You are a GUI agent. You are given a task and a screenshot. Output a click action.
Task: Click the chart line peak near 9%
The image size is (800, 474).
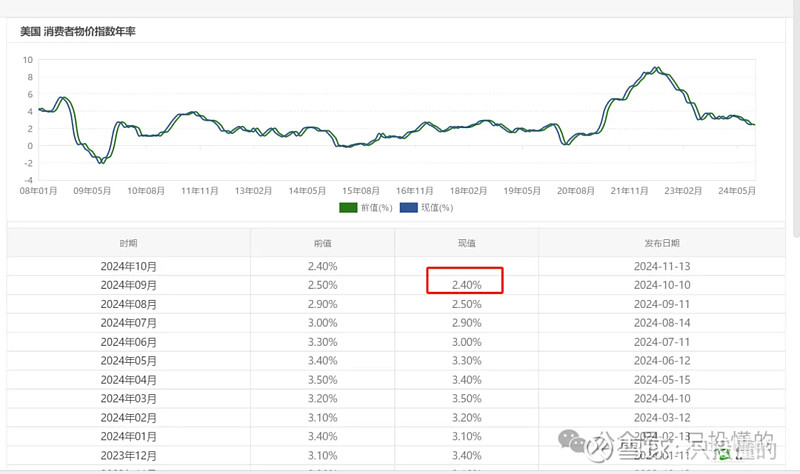tap(657, 67)
